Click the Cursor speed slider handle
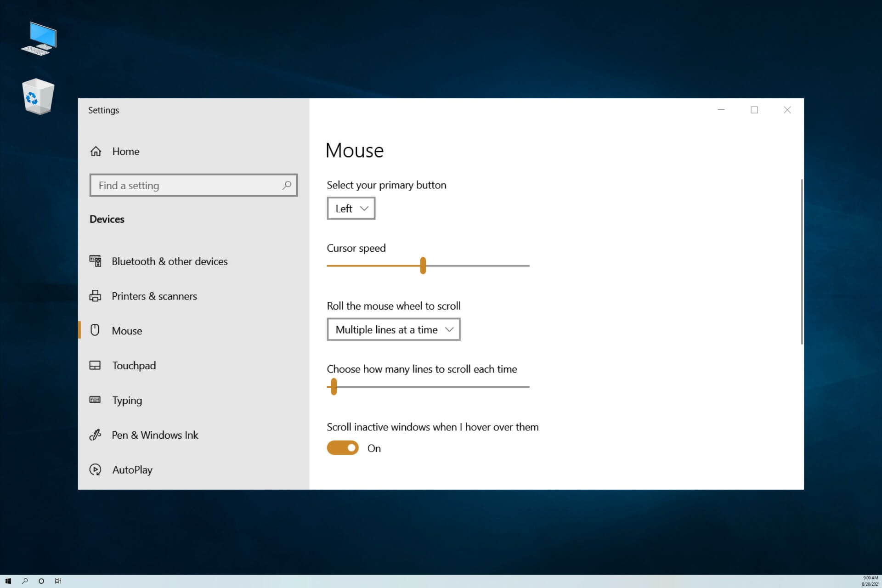Viewport: 882px width, 588px height. pos(423,266)
